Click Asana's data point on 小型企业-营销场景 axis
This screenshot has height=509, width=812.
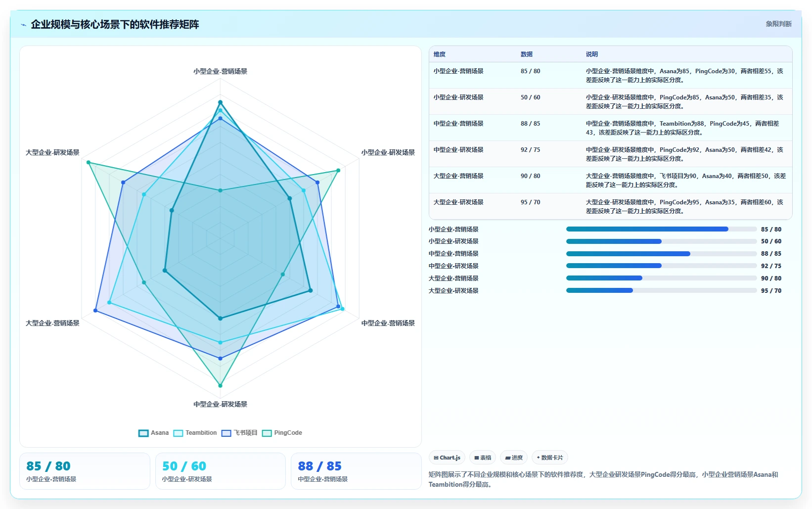click(x=221, y=102)
